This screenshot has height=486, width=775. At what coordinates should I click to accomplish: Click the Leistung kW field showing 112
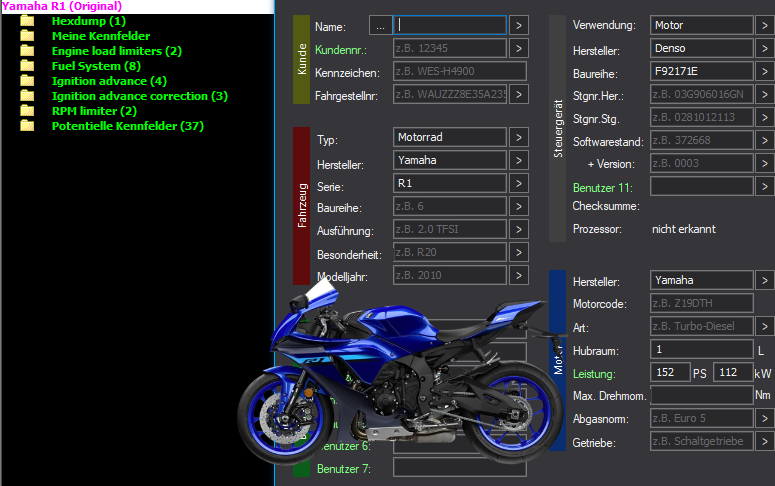[x=733, y=372]
